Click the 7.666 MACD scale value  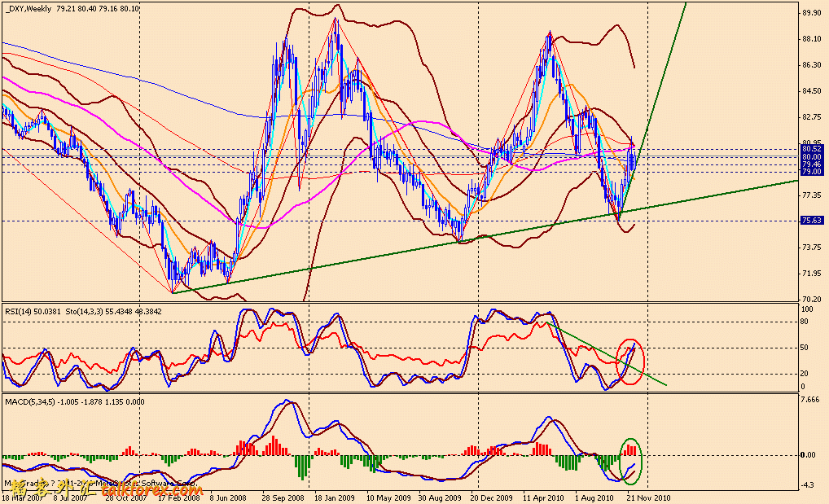[x=811, y=400]
